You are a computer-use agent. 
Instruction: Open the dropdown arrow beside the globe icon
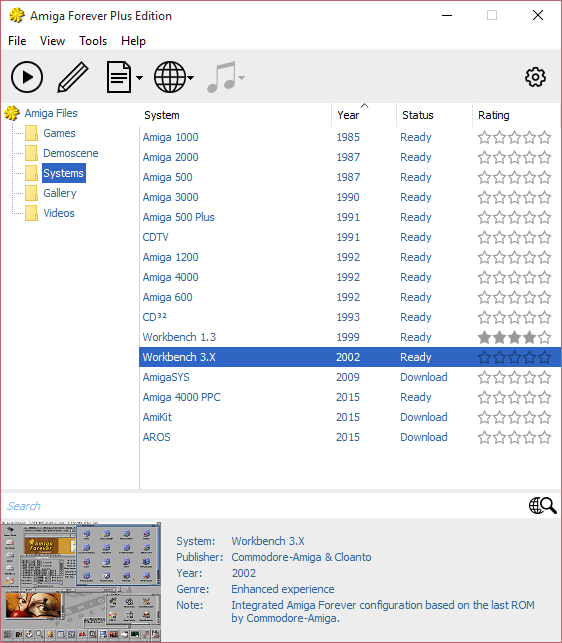coord(191,78)
